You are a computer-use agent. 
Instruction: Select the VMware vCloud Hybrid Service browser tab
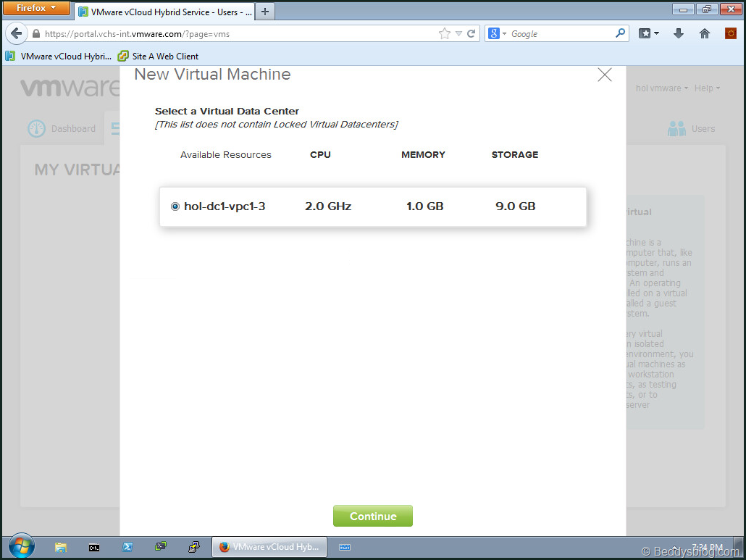click(x=164, y=12)
